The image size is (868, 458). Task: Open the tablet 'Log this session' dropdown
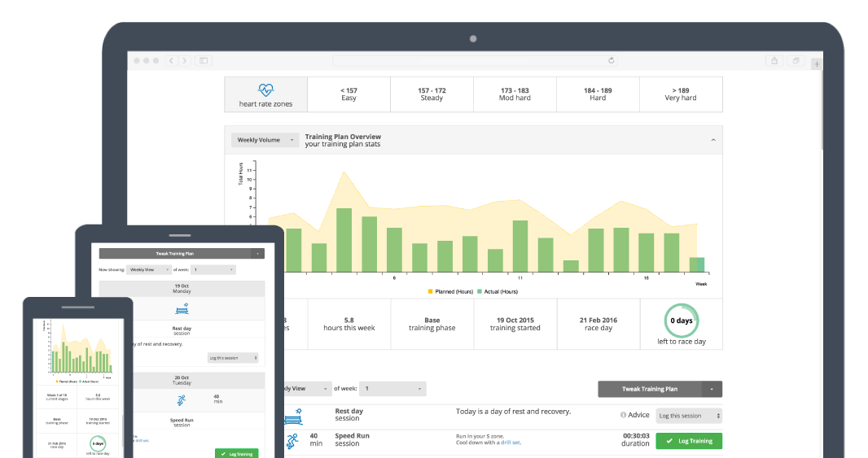[233, 358]
